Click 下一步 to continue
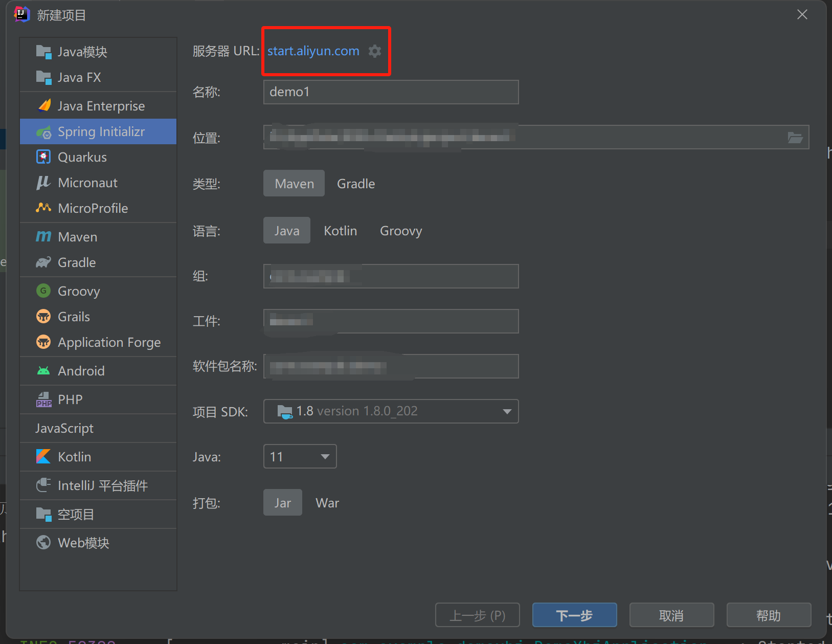 click(575, 615)
